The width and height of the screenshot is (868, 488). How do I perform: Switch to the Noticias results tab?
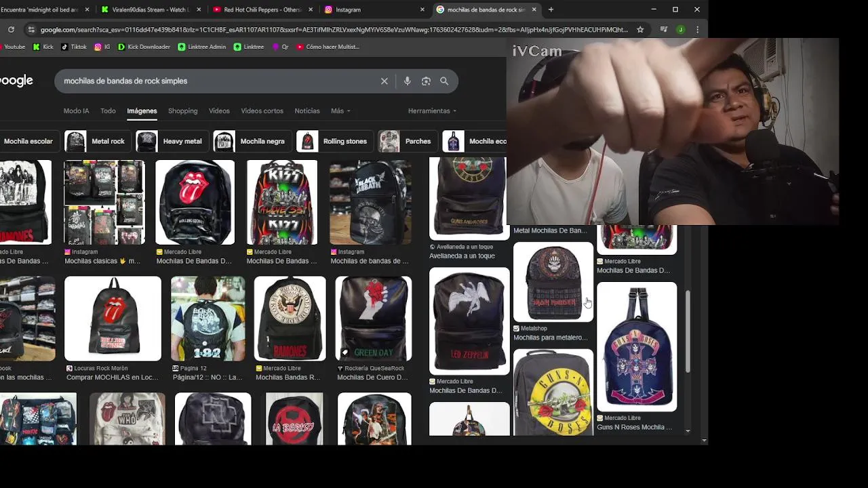pos(307,110)
